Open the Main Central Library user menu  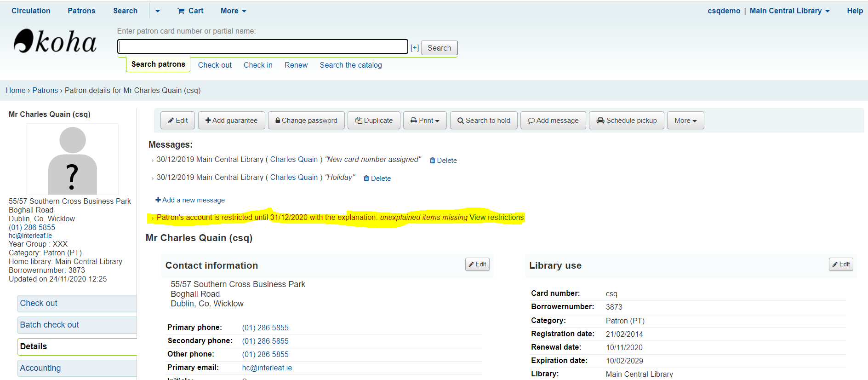tap(789, 11)
